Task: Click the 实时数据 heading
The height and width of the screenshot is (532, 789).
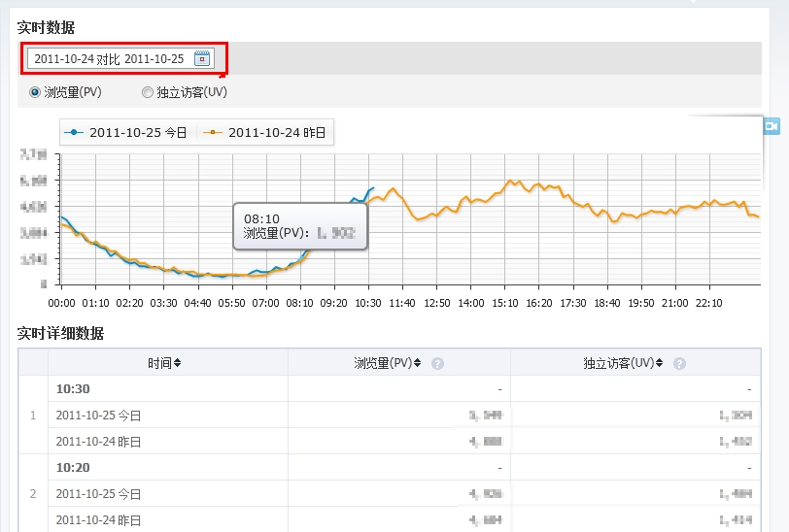Action: pyautogui.click(x=46, y=27)
